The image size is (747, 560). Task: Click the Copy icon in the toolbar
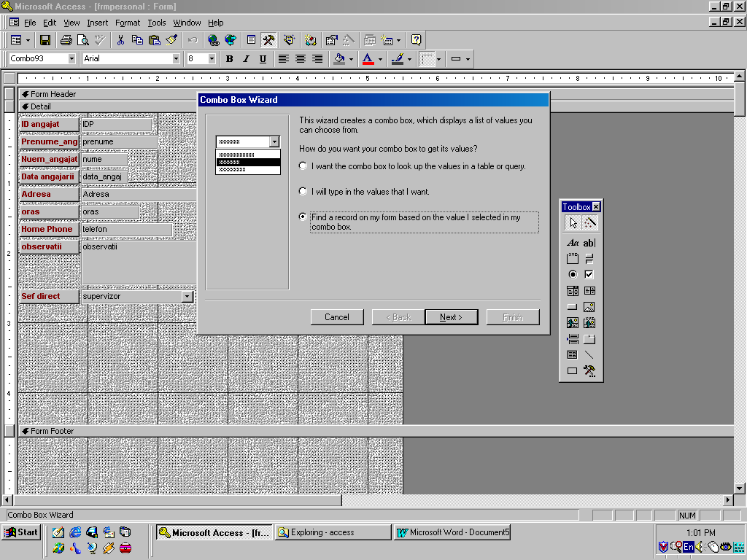pyautogui.click(x=137, y=41)
